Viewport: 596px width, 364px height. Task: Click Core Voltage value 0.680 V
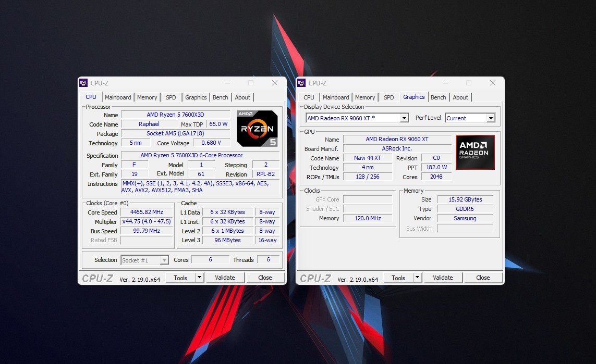pos(211,143)
